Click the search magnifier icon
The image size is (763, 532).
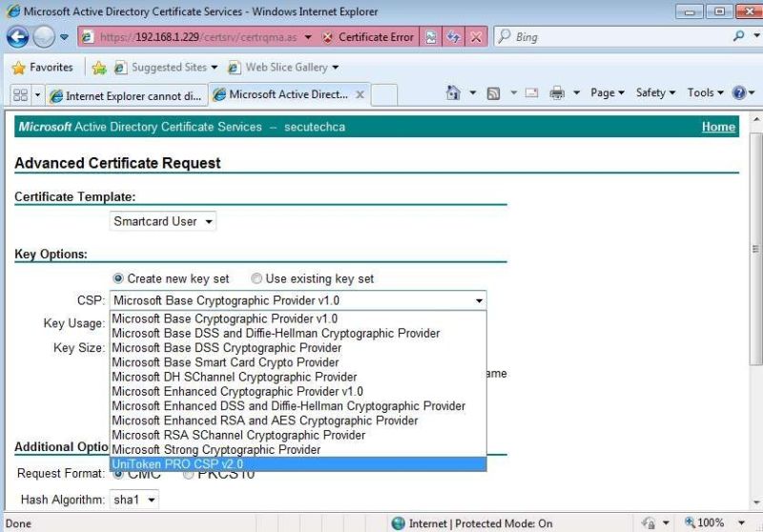tap(738, 36)
